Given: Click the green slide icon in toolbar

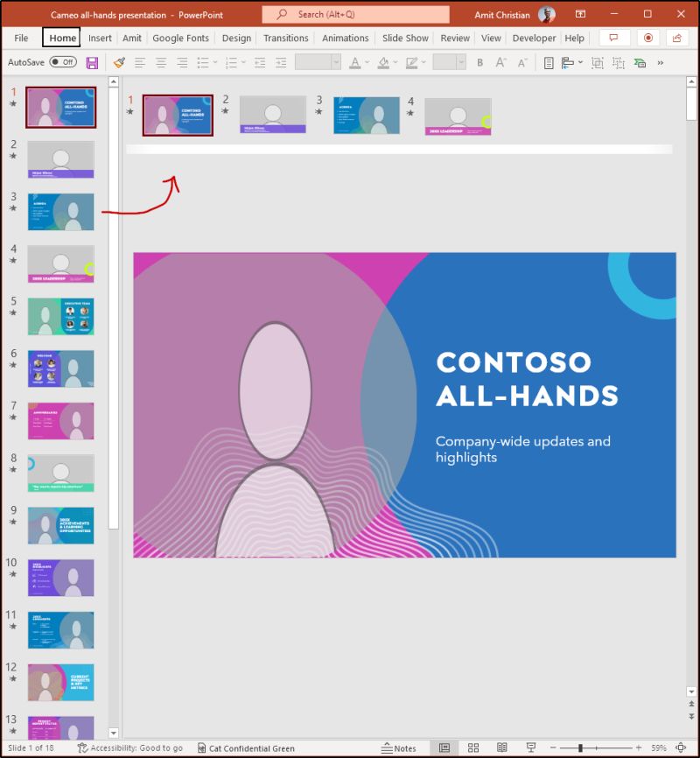Looking at the screenshot, I should 640,63.
